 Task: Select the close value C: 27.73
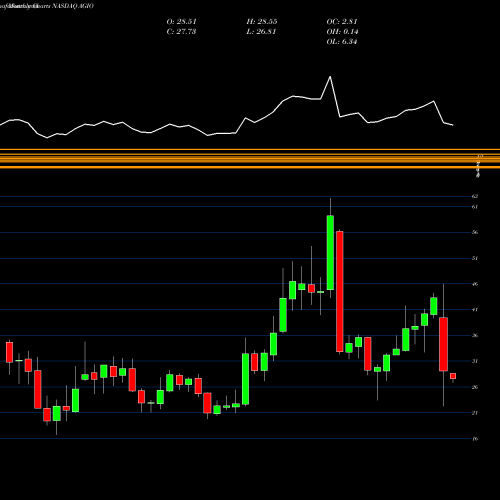[x=181, y=32]
